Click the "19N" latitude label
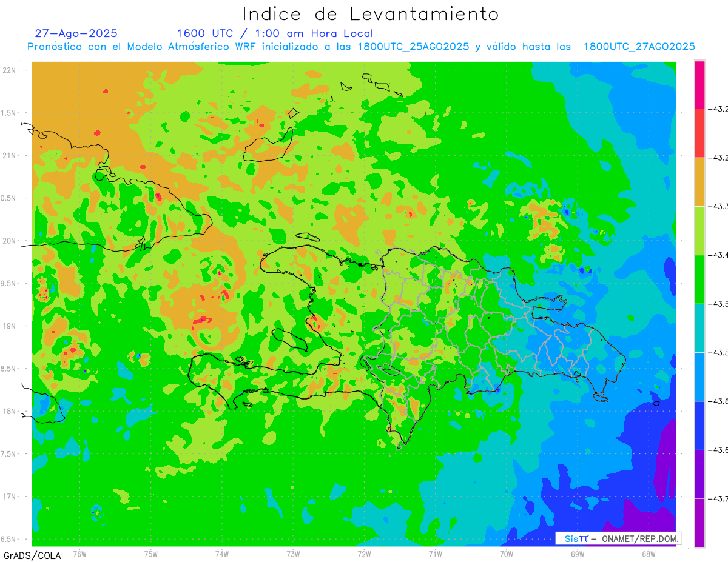The width and height of the screenshot is (728, 562). 9,326
